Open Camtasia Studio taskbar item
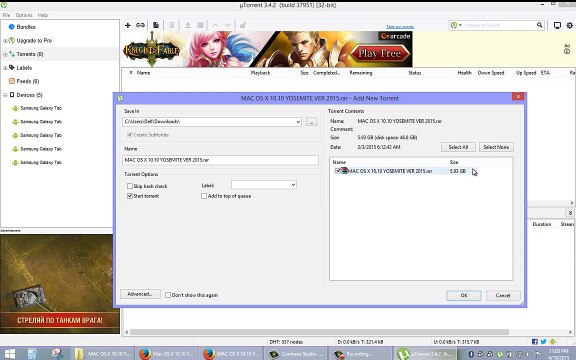 295,354
